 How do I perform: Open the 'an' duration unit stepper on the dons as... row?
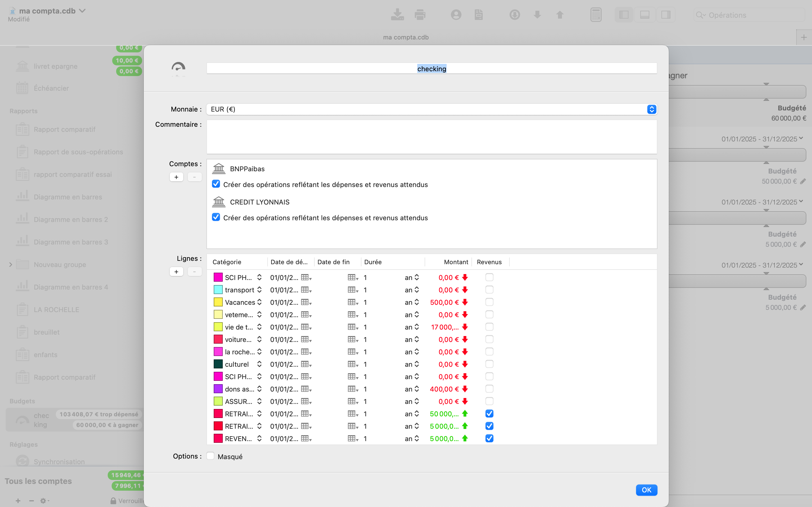[416, 389]
